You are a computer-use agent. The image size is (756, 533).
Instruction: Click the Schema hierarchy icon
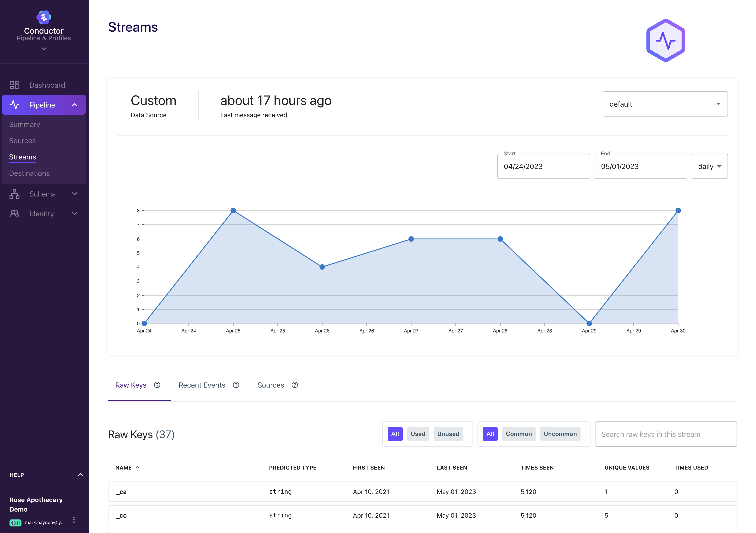click(14, 194)
